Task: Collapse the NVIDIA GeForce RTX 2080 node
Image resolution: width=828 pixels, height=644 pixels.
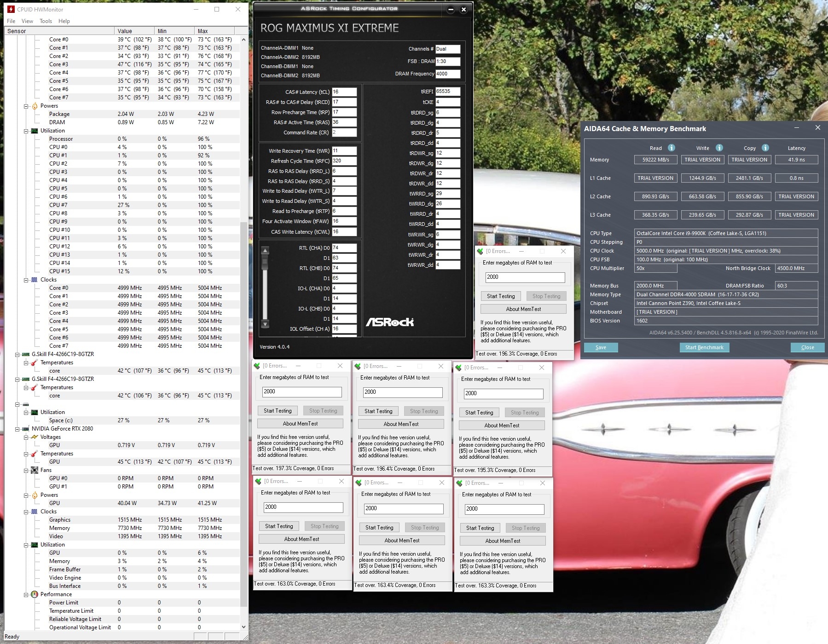Action: (x=17, y=429)
